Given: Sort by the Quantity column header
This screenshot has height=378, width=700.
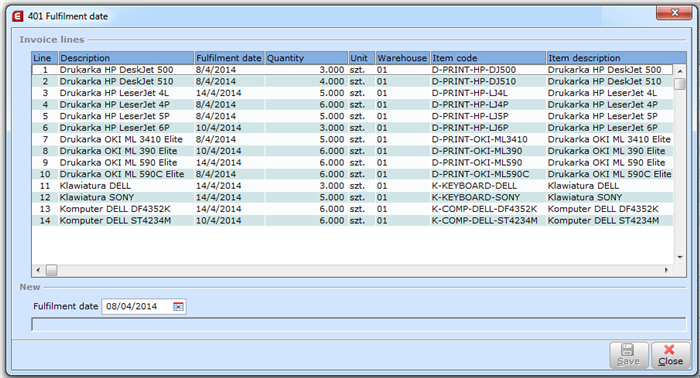Looking at the screenshot, I should tap(307, 58).
